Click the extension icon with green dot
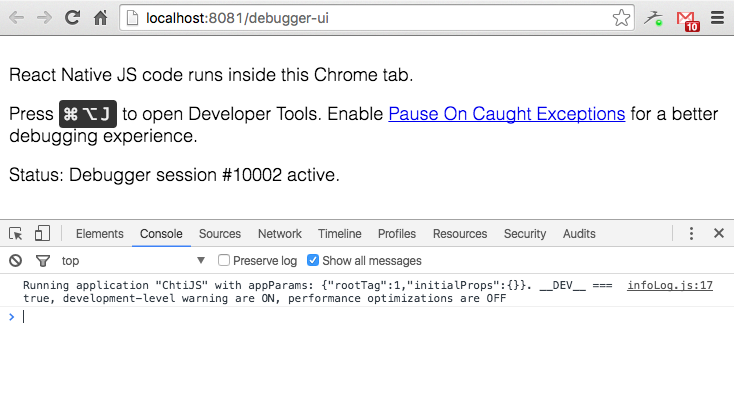The width and height of the screenshot is (734, 420). [x=653, y=18]
